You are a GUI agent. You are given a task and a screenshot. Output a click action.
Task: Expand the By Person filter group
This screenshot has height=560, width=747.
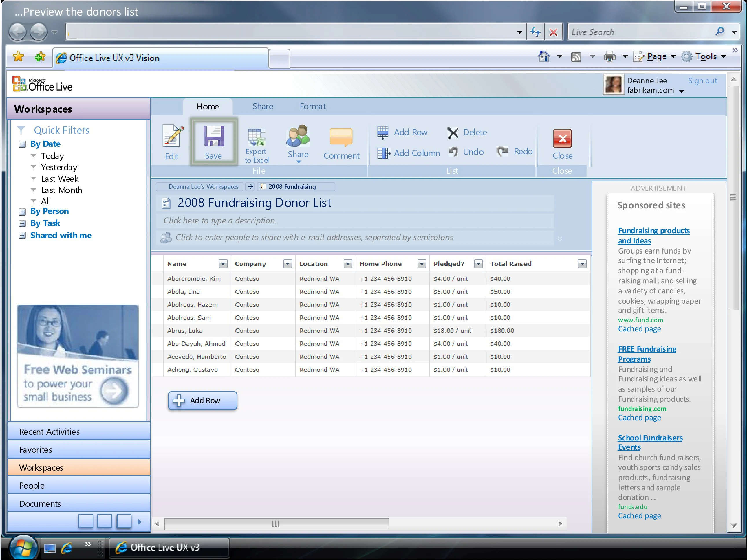pyautogui.click(x=22, y=212)
